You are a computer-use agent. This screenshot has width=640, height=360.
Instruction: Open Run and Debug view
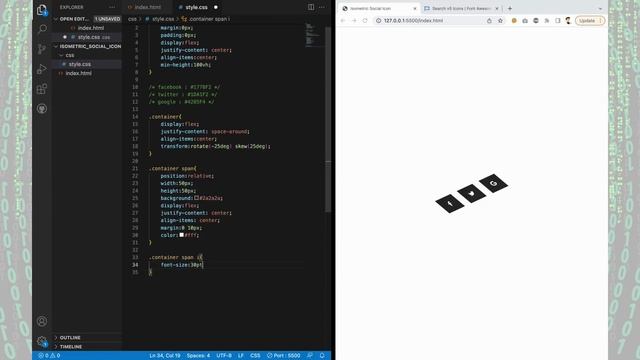(x=42, y=69)
